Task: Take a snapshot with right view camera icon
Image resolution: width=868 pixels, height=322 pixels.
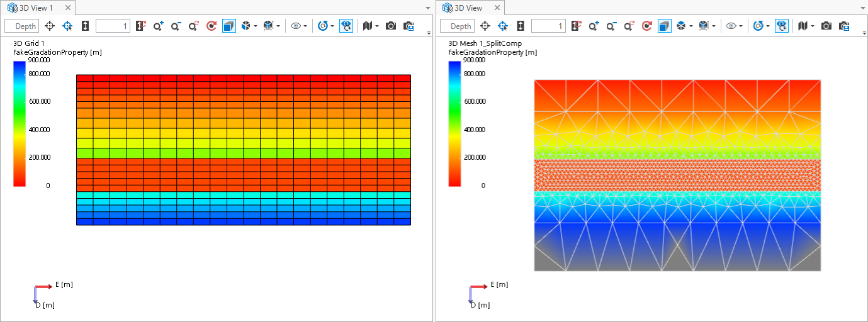Action: click(826, 26)
